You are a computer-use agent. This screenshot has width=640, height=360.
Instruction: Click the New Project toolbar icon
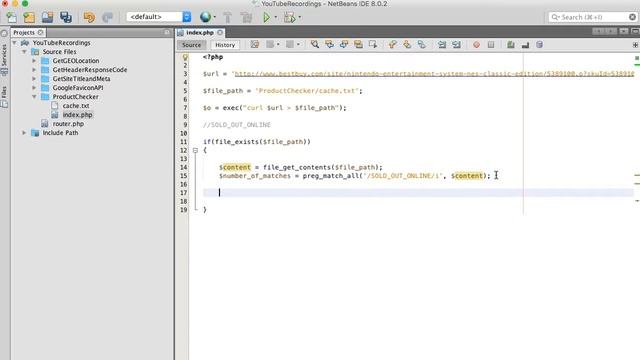29,17
